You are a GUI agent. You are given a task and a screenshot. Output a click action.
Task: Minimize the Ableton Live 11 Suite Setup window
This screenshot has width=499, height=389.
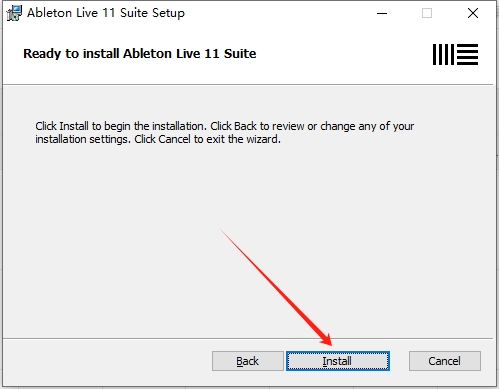pos(382,13)
